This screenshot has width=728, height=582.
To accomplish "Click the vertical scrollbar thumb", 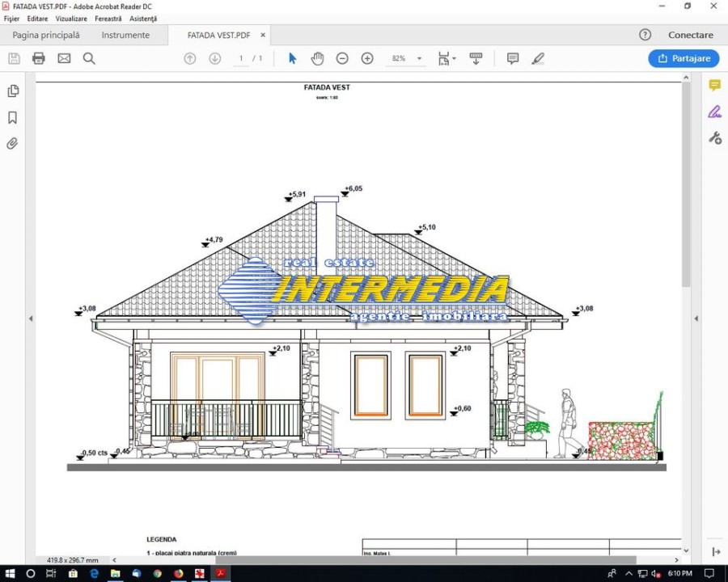I will [686, 186].
